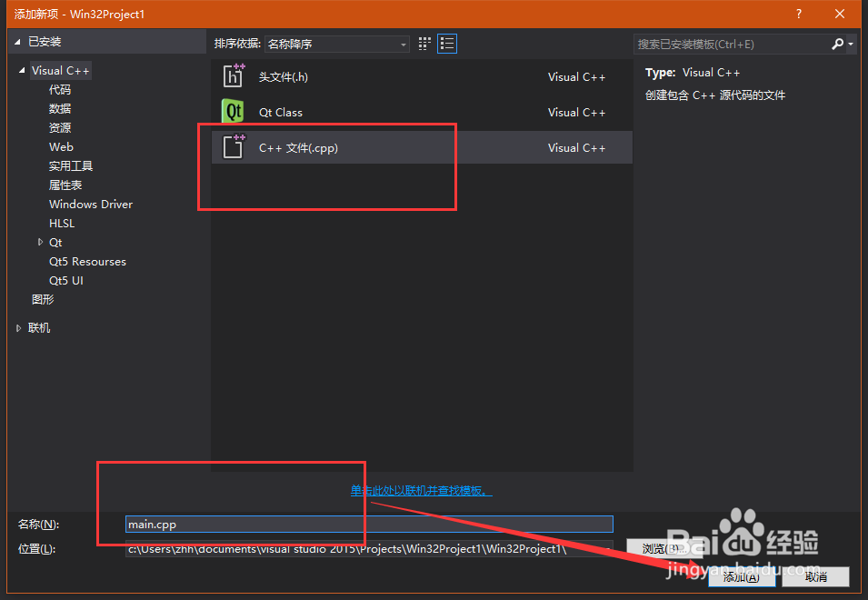Select the 头文件(.h) row text
Screen dimensions: 868x600
283,77
